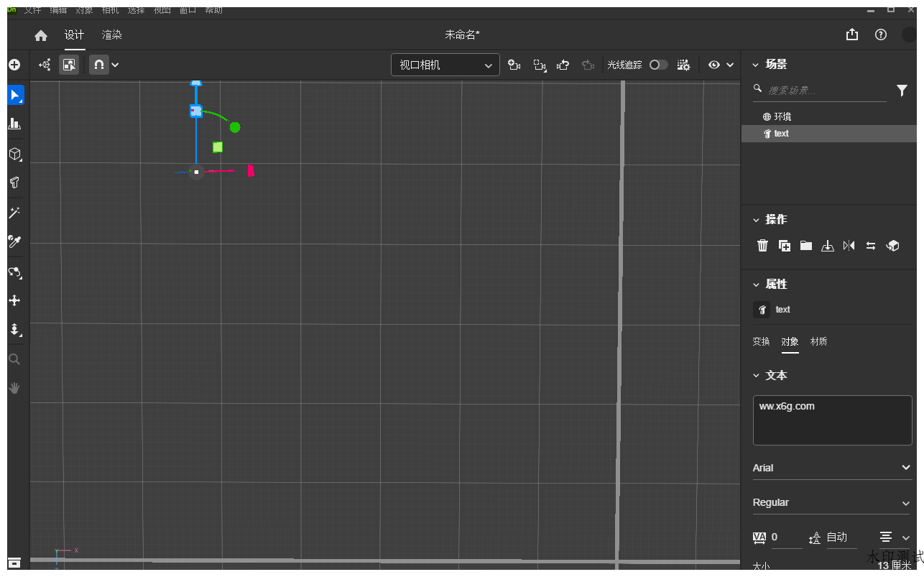
Task: Click the convert to standard model icon
Action: coord(893,246)
